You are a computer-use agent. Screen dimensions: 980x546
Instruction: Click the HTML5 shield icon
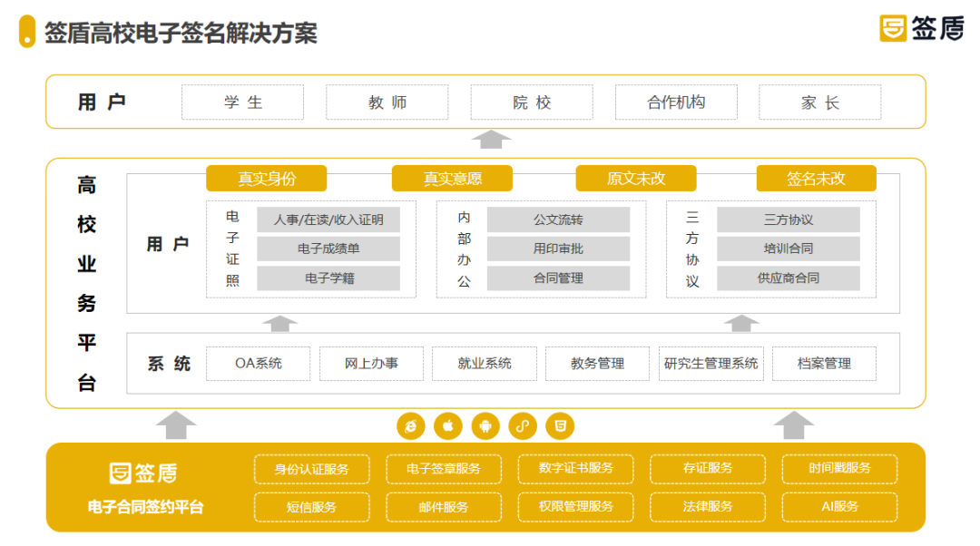(560, 425)
